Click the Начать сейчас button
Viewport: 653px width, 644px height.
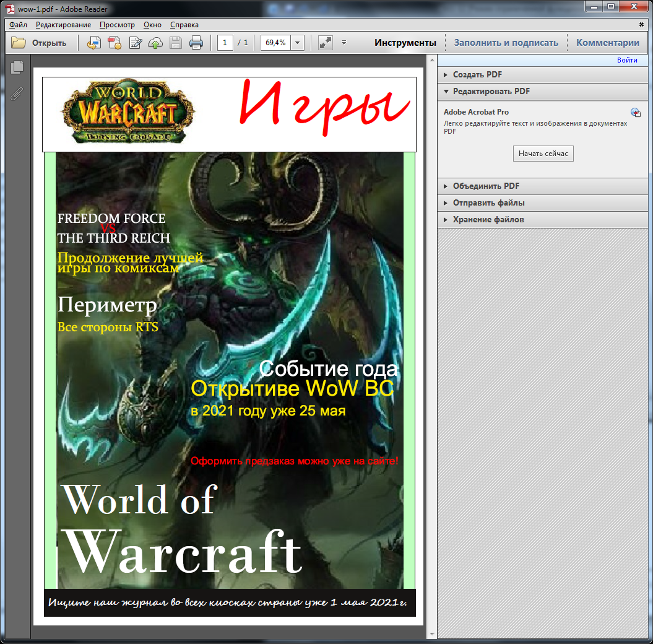coord(543,154)
